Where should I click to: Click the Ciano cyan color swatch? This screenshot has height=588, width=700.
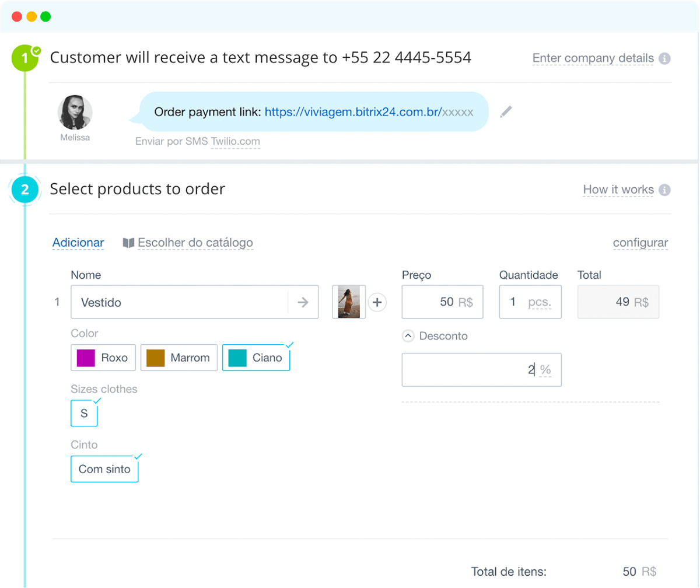[x=237, y=358]
